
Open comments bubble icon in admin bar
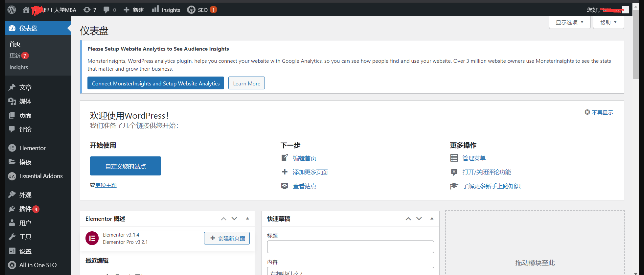click(106, 10)
